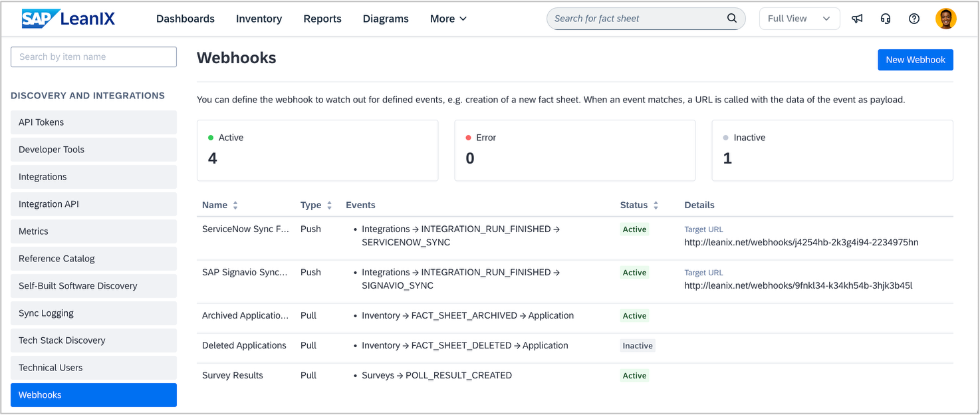980x415 pixels.
Task: Click Pull type of Survey Results
Action: 308,375
